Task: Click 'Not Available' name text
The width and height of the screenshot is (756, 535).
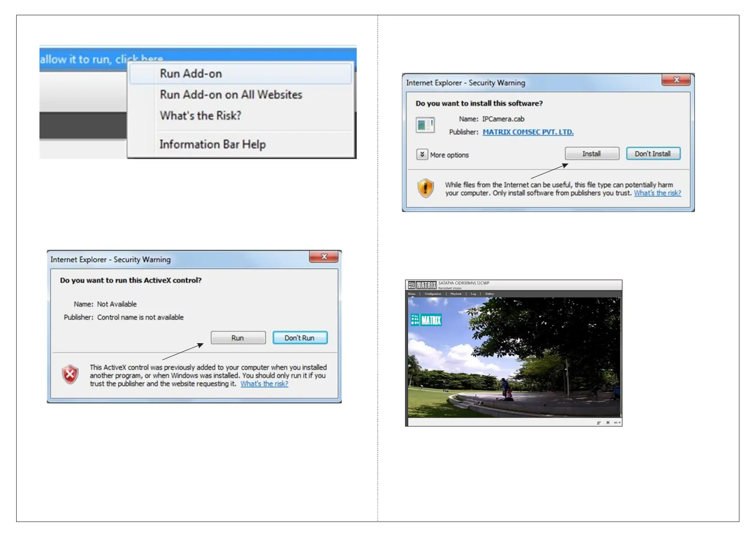Action: (117, 304)
